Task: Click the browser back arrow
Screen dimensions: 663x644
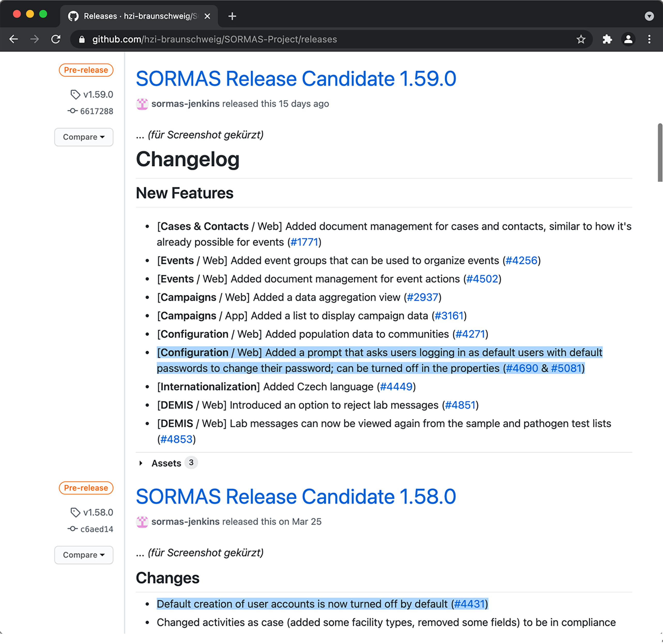Action: 13,39
